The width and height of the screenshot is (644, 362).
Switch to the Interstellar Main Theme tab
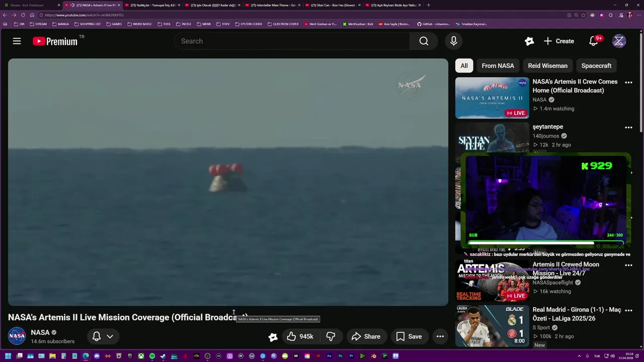273,5
